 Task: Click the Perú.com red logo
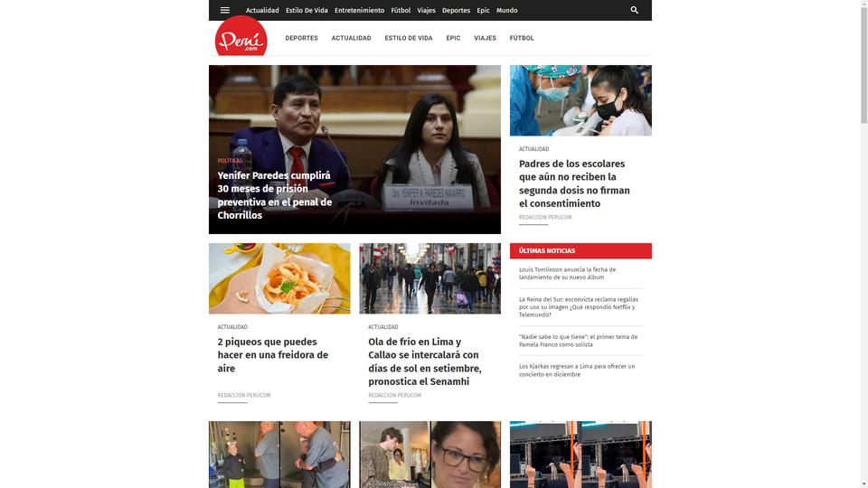(241, 37)
